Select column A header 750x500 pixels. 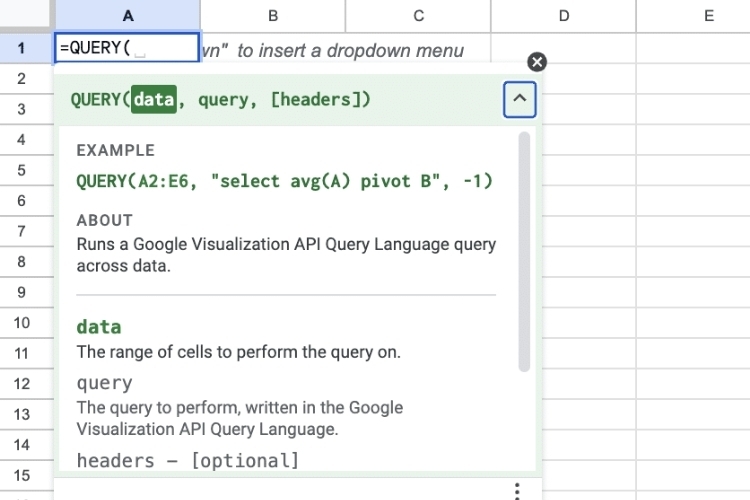128,16
